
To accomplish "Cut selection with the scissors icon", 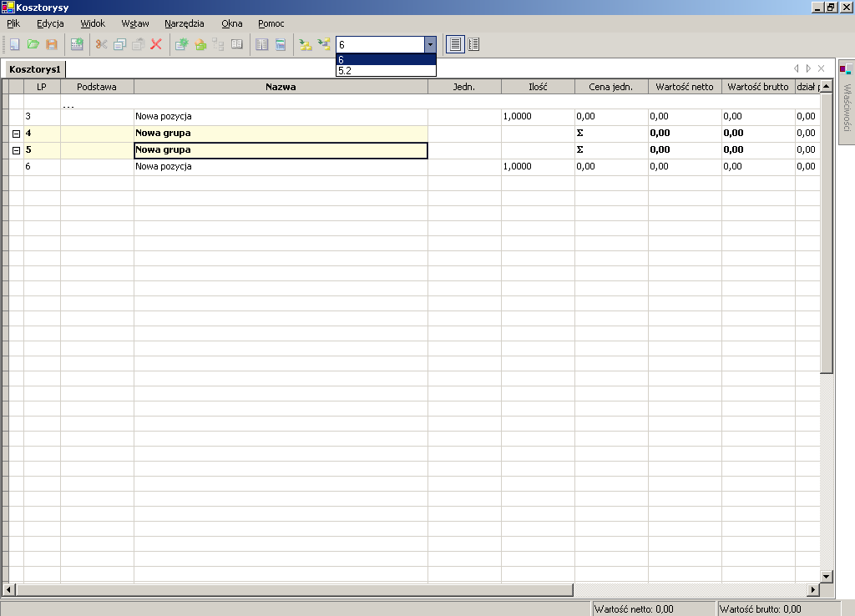I will click(x=101, y=45).
